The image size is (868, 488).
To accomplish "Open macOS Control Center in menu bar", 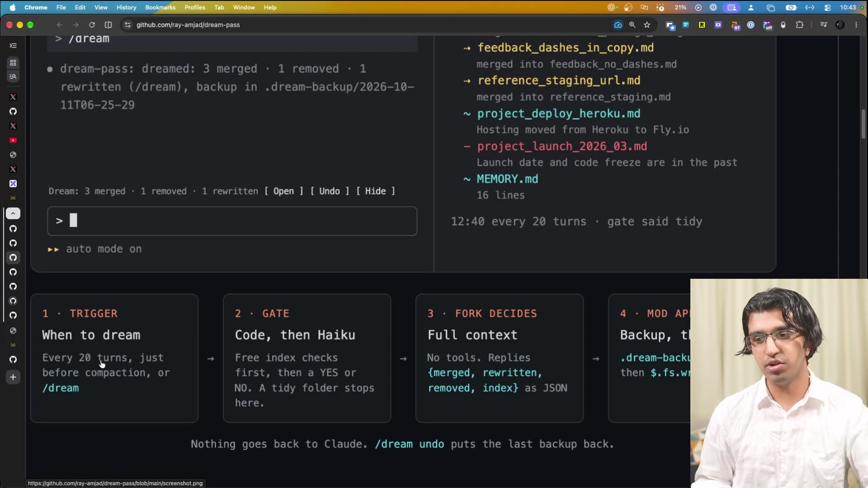I will 828,8.
